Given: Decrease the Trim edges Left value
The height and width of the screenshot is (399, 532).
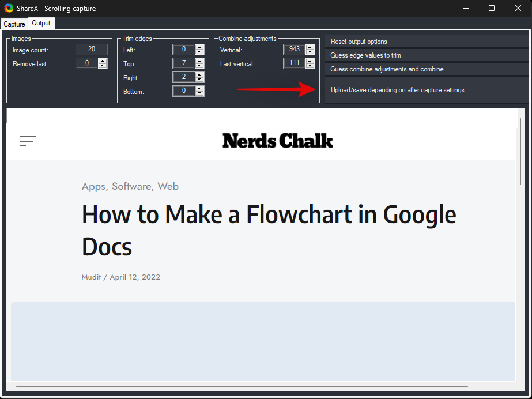Looking at the screenshot, I should (x=199, y=52).
